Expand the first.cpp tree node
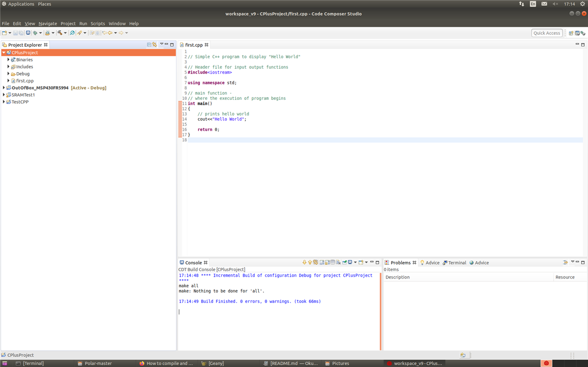 click(8, 81)
